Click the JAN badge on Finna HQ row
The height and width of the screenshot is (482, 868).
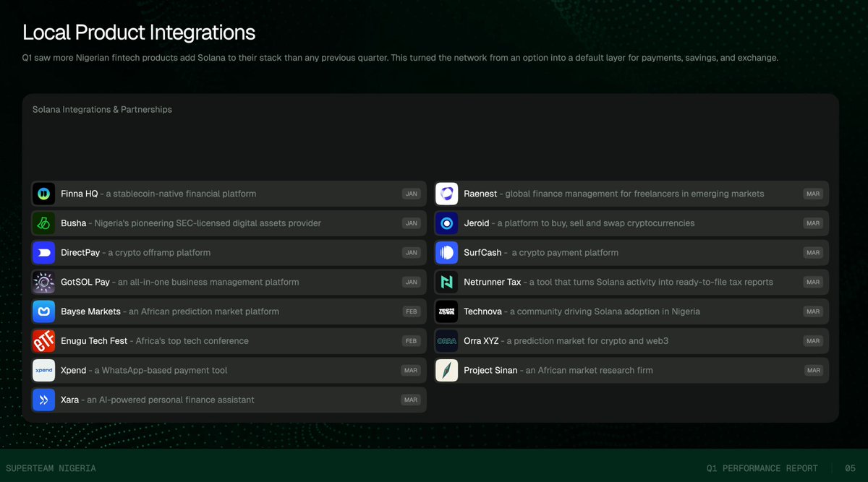pyautogui.click(x=412, y=194)
